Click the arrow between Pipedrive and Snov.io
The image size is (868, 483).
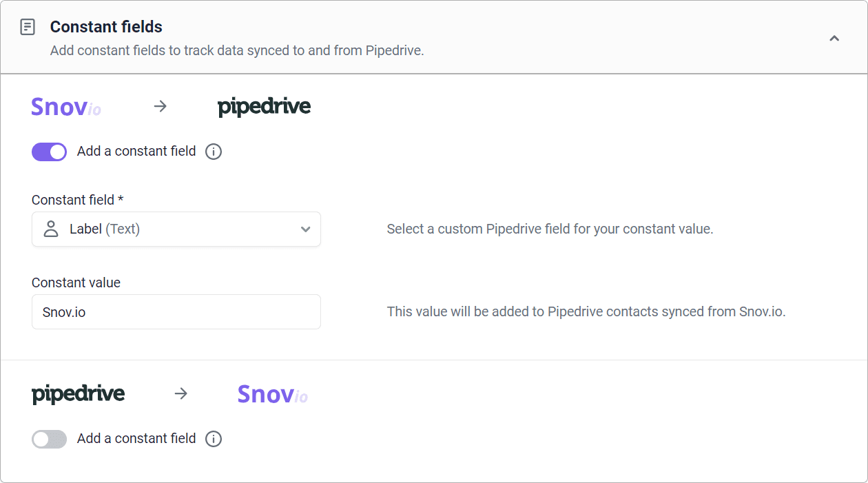tap(181, 393)
